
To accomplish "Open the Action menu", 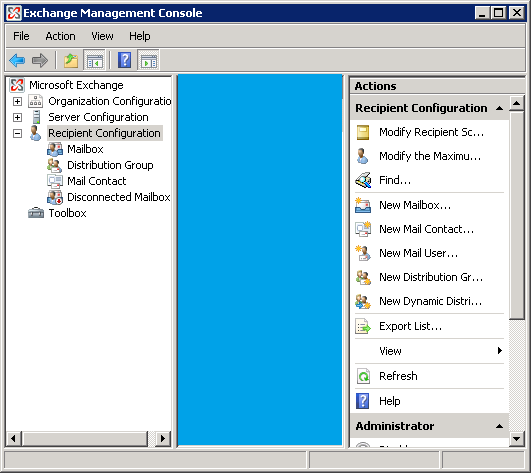I will (60, 36).
